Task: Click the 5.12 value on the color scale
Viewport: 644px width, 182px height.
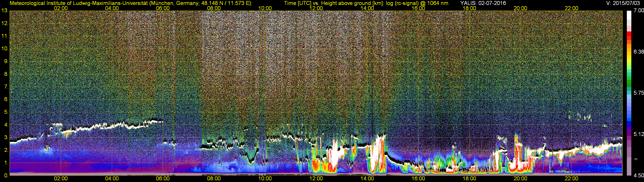Action: [x=638, y=134]
